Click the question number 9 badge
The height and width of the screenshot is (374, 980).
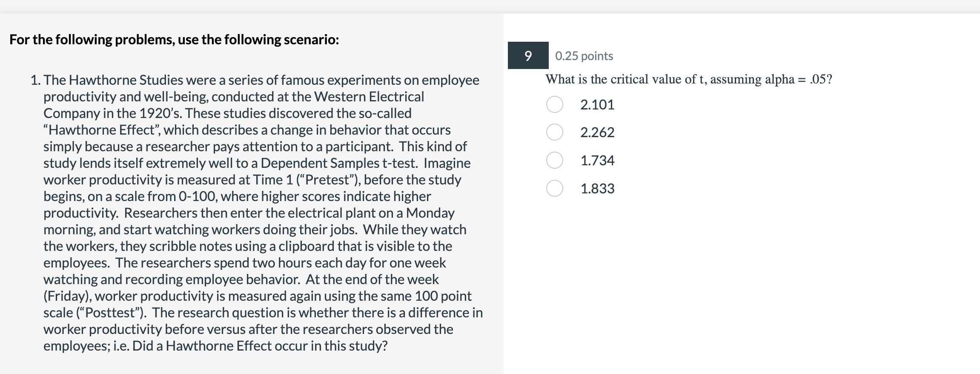pos(528,55)
